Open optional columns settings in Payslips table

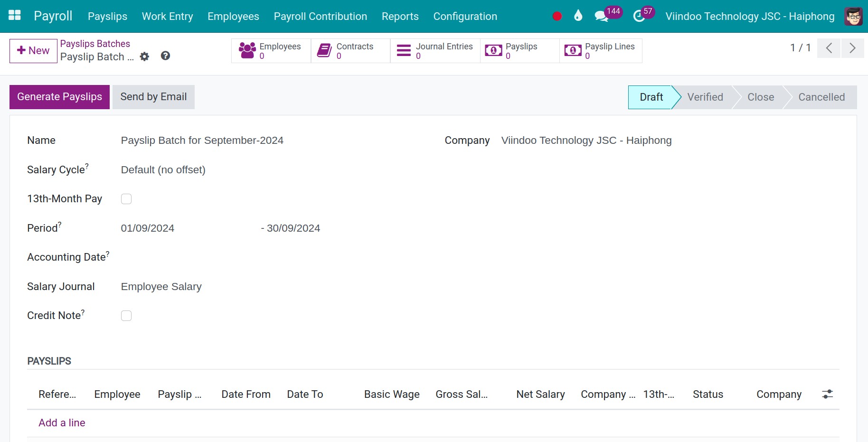pyautogui.click(x=828, y=394)
